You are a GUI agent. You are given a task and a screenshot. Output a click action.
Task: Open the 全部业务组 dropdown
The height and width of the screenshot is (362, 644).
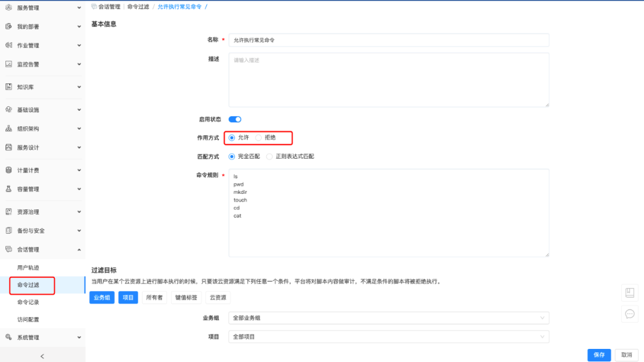[389, 318]
